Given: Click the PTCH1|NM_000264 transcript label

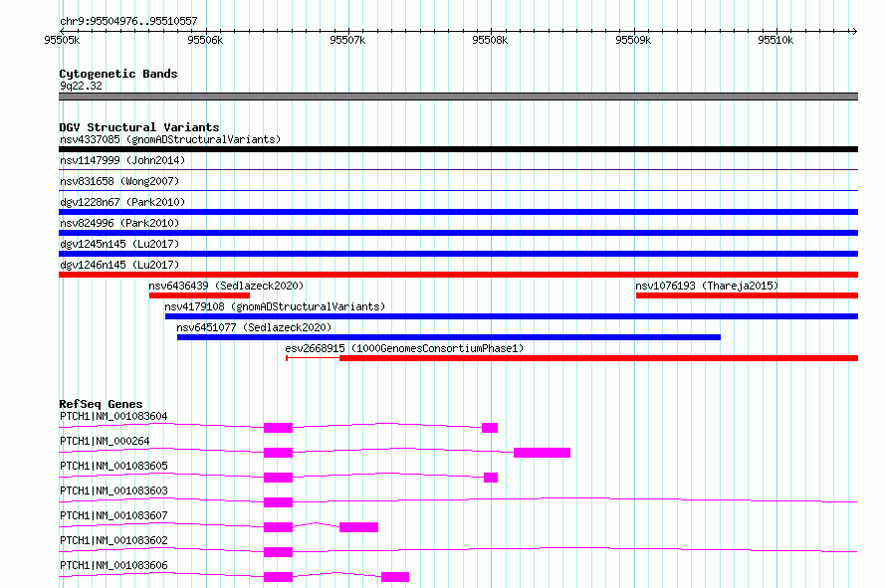Looking at the screenshot, I should coord(105,441).
